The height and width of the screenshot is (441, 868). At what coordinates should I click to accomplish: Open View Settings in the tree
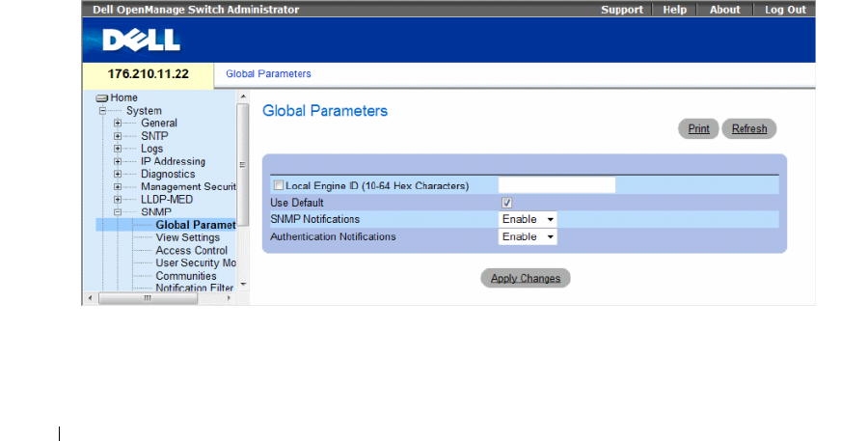tap(188, 237)
